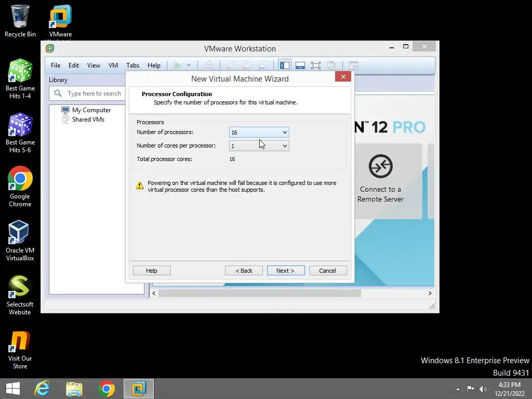This screenshot has width=532, height=399.
Task: Toggle the Show Library sidebar icon
Action: click(x=284, y=65)
